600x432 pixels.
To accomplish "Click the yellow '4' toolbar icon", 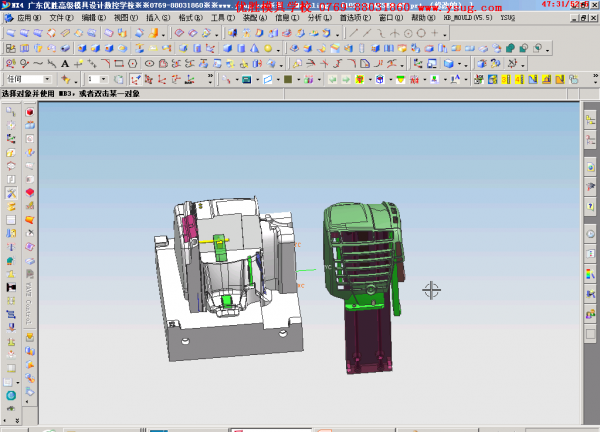I will coord(519,80).
